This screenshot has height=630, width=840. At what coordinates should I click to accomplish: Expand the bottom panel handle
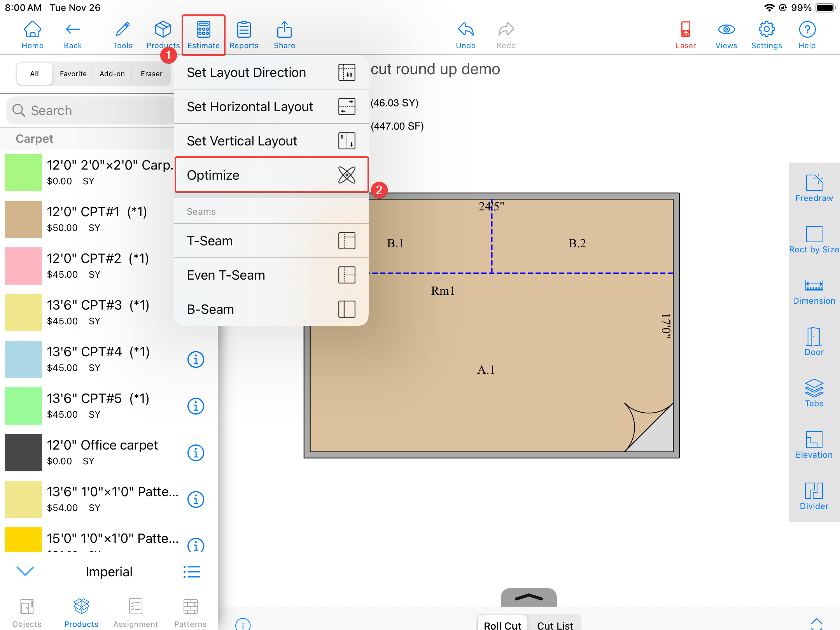528,597
